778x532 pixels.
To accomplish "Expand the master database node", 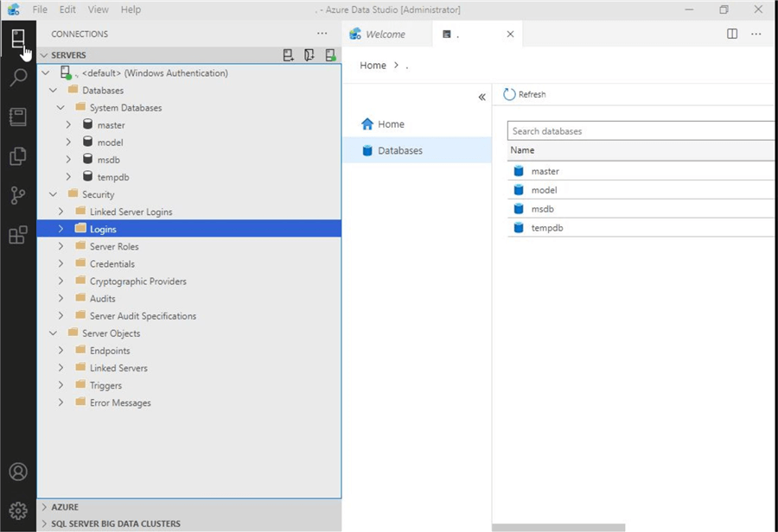I will pyautogui.click(x=68, y=125).
